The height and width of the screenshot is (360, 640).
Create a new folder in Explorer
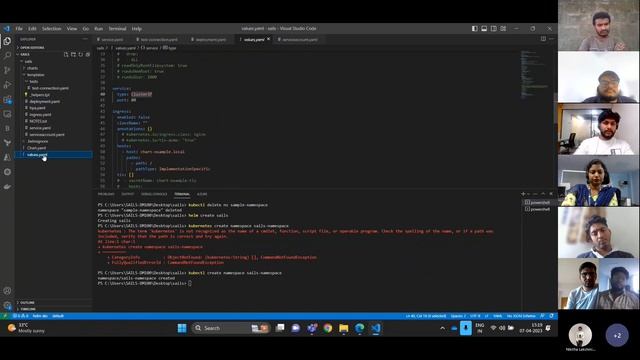tap(73, 54)
